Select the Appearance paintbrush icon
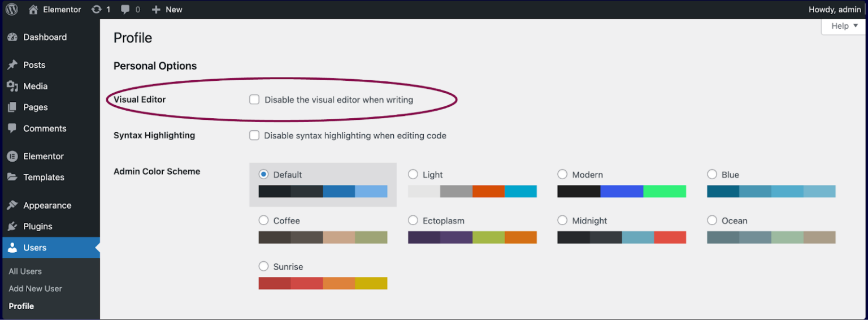 [12, 206]
